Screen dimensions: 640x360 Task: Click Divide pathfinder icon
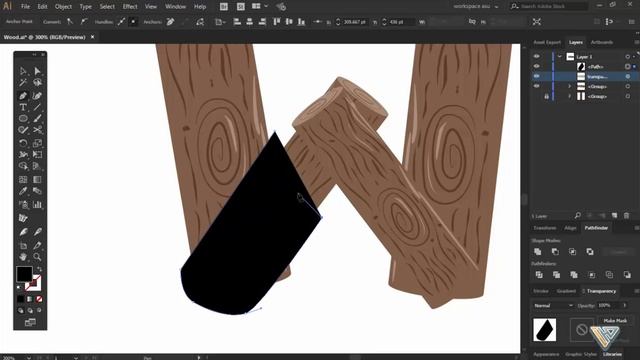(x=539, y=275)
